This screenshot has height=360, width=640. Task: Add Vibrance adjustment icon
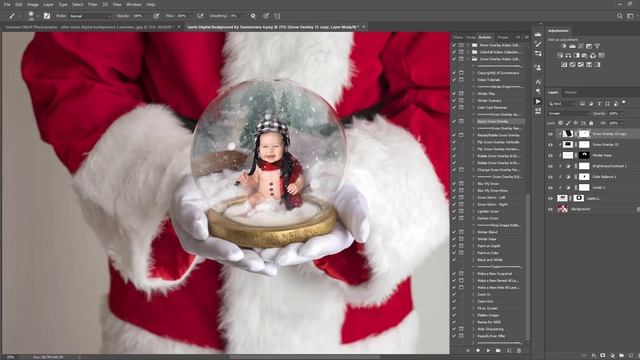pos(597,46)
